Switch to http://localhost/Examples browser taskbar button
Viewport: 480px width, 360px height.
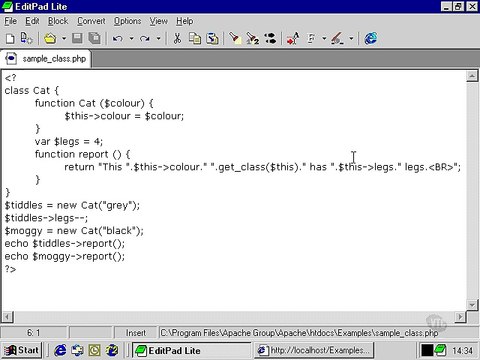pos(314,351)
